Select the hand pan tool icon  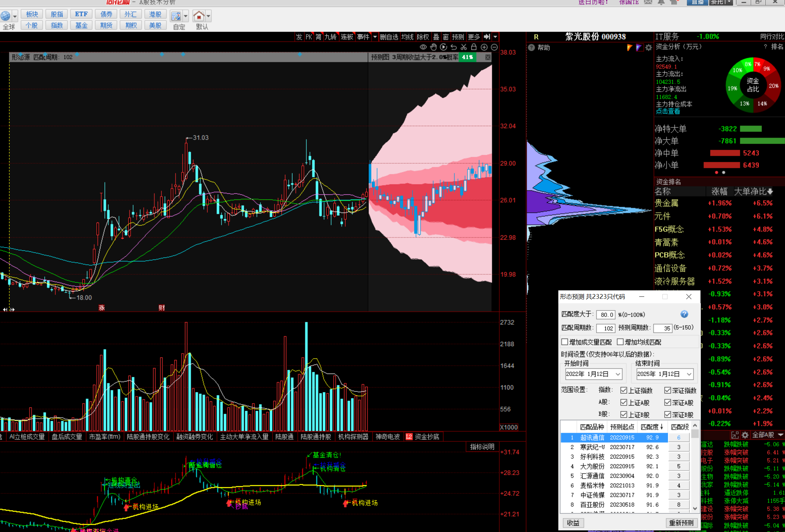(x=433, y=47)
